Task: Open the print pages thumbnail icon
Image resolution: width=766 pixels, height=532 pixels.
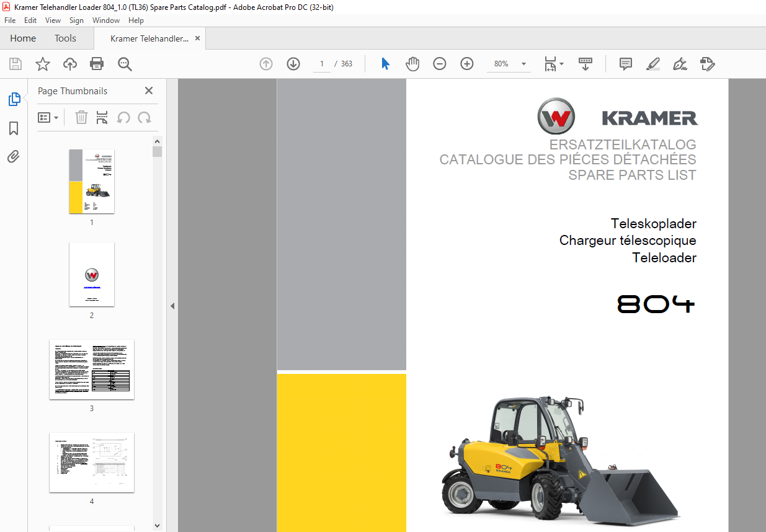Action: point(102,117)
